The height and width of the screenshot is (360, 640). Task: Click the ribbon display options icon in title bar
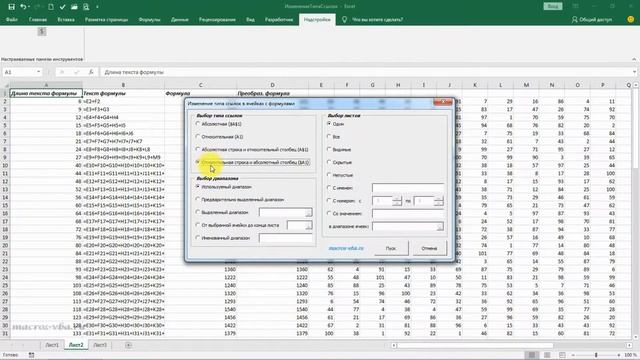point(576,6)
